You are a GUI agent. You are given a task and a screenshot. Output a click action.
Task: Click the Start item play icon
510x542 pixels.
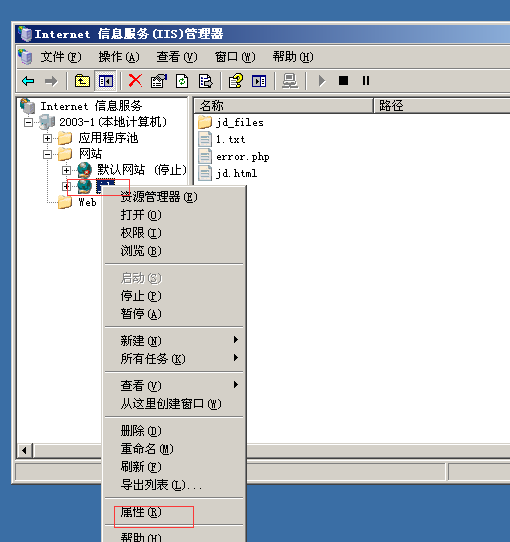tap(322, 81)
